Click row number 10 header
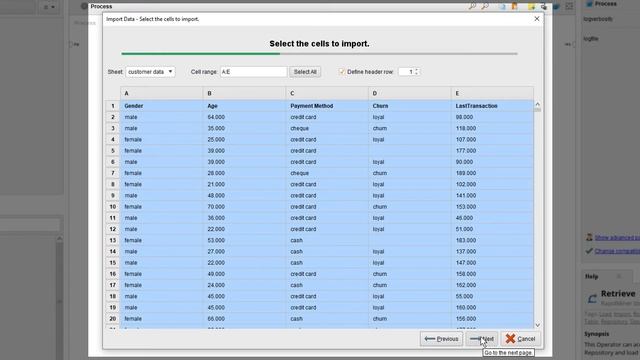The width and height of the screenshot is (640, 360). pyautogui.click(x=113, y=207)
